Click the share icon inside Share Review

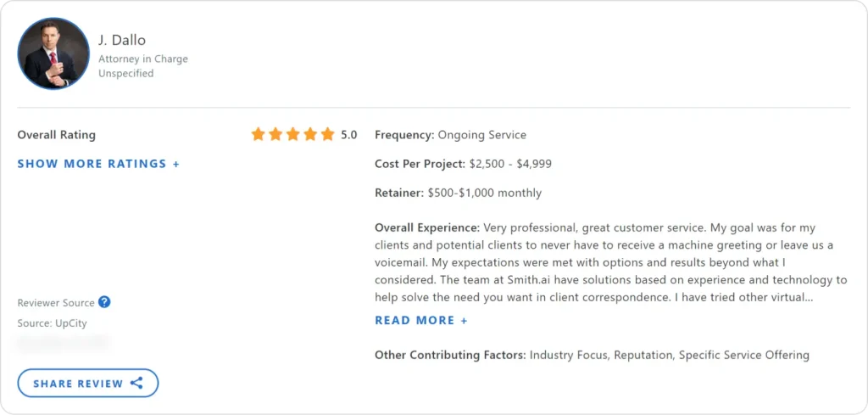coord(136,384)
